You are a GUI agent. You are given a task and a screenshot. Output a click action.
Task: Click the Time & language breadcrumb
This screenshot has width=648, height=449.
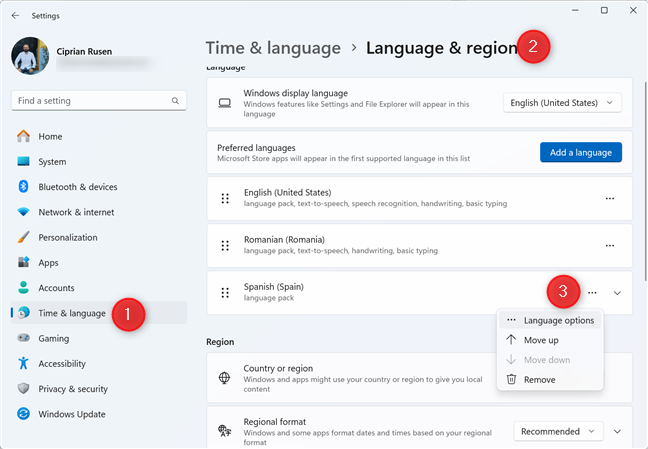(273, 48)
